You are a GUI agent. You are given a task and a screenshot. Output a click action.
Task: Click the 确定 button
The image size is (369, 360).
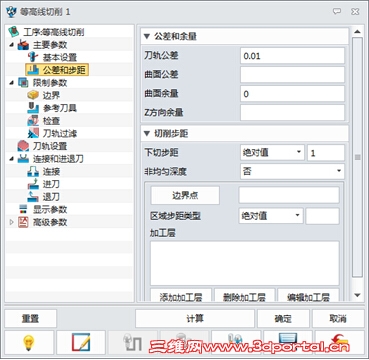(283, 319)
